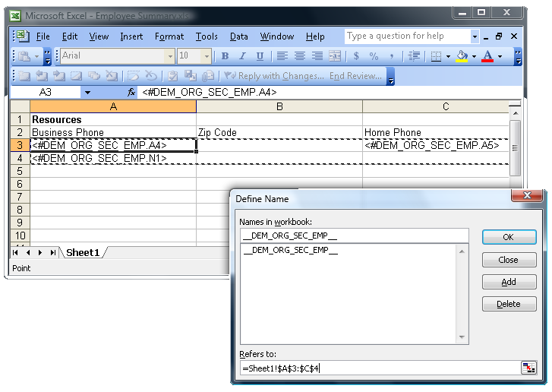Open the Font size dropdown

coord(206,56)
